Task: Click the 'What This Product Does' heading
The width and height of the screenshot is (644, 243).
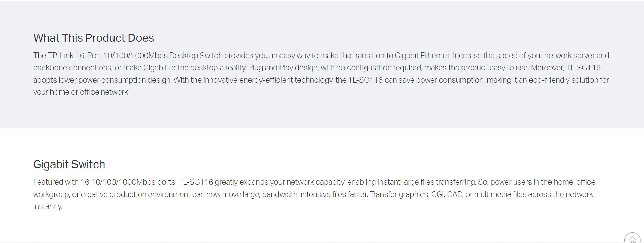Action: tap(94, 38)
